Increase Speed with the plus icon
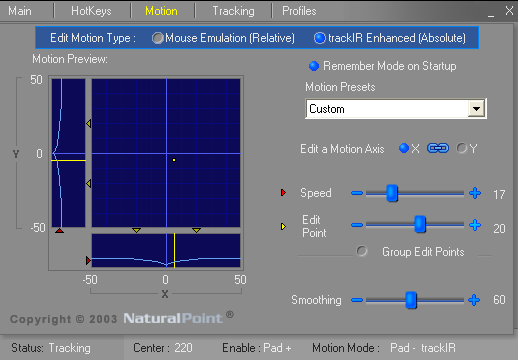The width and height of the screenshot is (518, 360). [x=475, y=193]
